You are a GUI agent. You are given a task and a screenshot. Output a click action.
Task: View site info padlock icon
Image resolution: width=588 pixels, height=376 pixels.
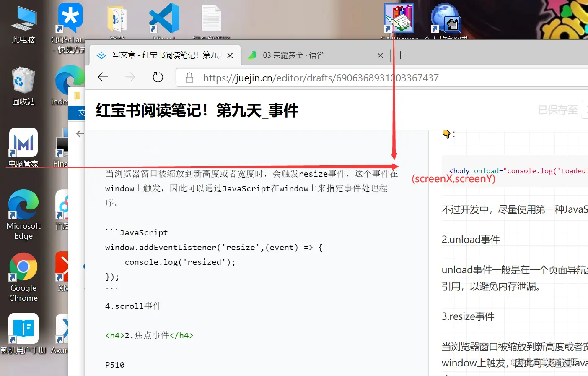coord(189,78)
